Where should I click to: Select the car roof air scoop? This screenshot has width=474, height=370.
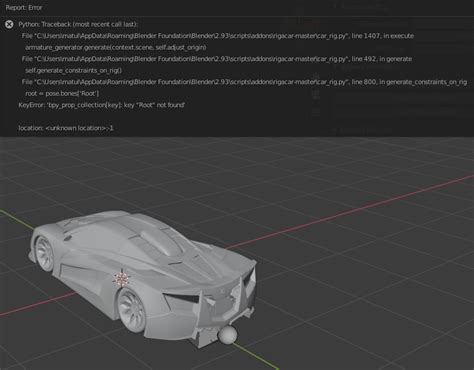[x=161, y=241]
